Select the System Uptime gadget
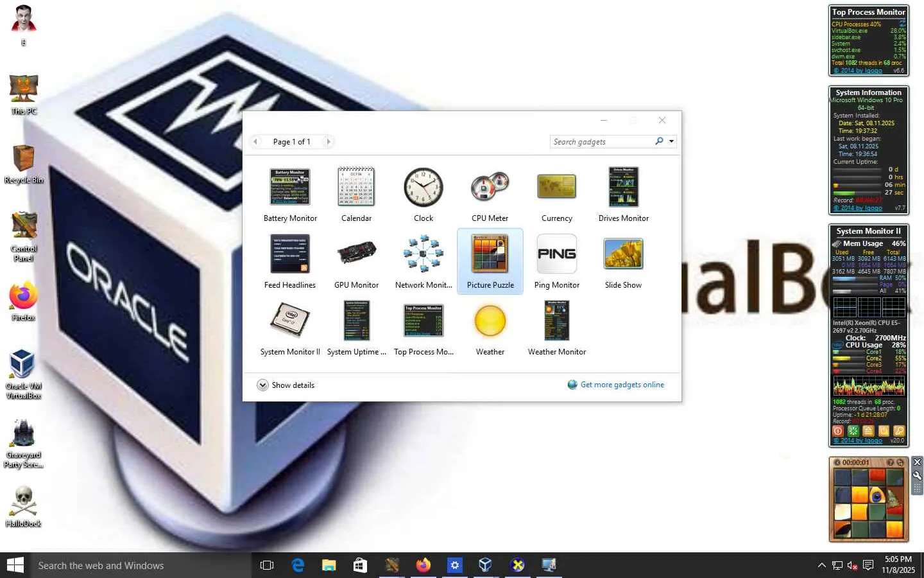 [x=356, y=328]
